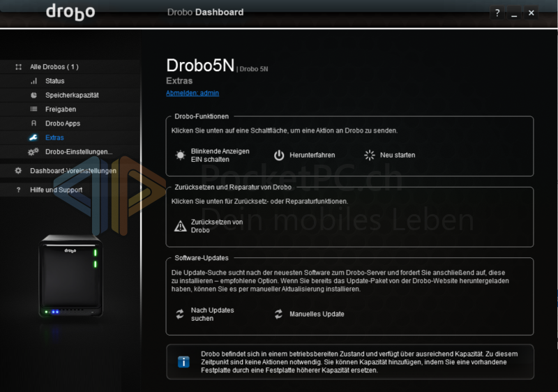Screen dimensions: 558x392
Task: Turn on Blinkende Anzeigen EIN schalten
Action: pos(213,155)
